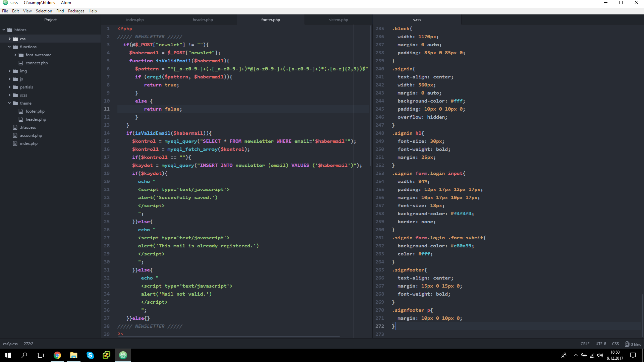Screen dimensions: 644x362
Task: Click the partials folder icon
Action: coord(15,87)
